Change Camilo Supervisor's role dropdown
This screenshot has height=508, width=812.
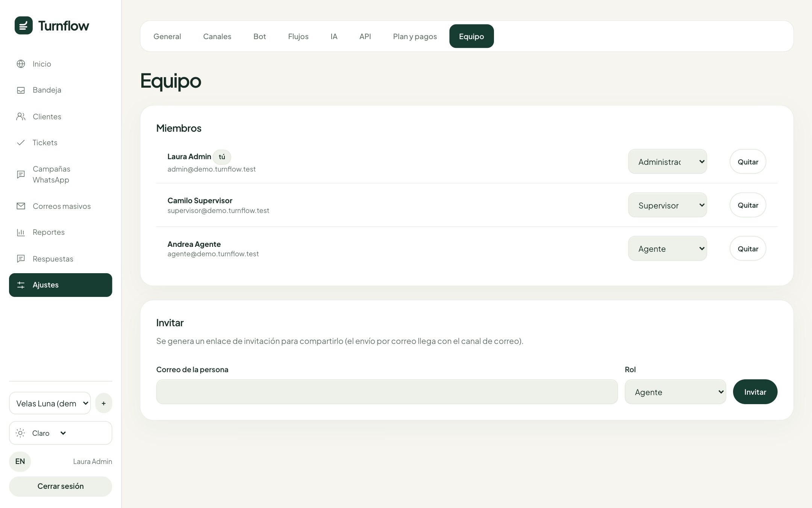tap(668, 205)
